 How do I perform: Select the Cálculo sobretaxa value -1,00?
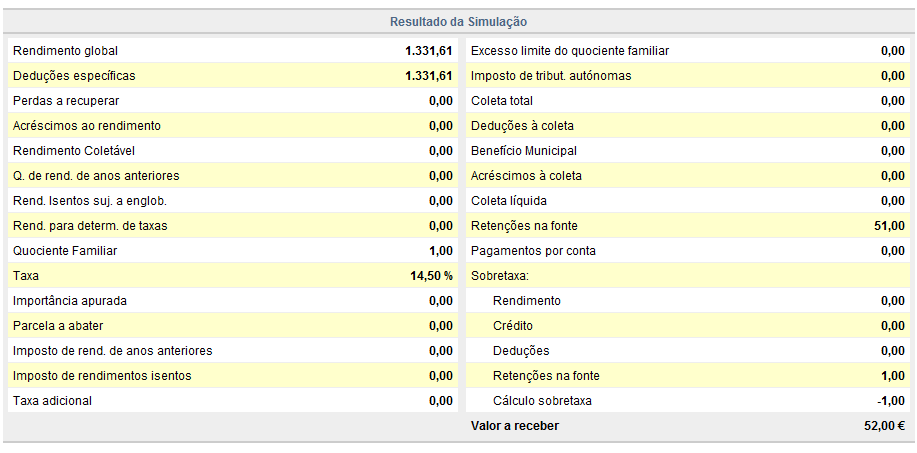pos(891,401)
